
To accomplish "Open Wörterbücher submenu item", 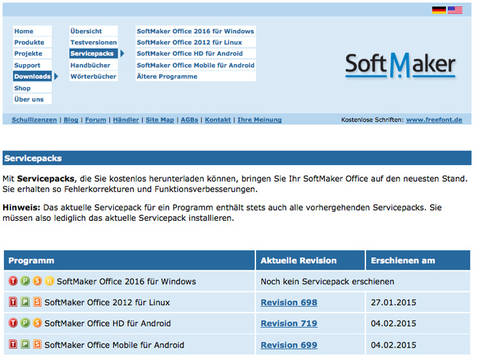I will pos(94,76).
